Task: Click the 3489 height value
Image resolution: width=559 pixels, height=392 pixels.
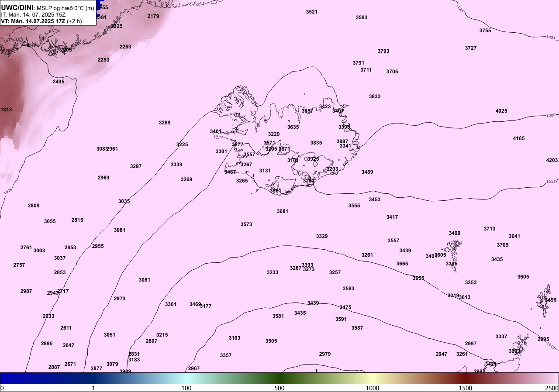Action: coord(367,172)
